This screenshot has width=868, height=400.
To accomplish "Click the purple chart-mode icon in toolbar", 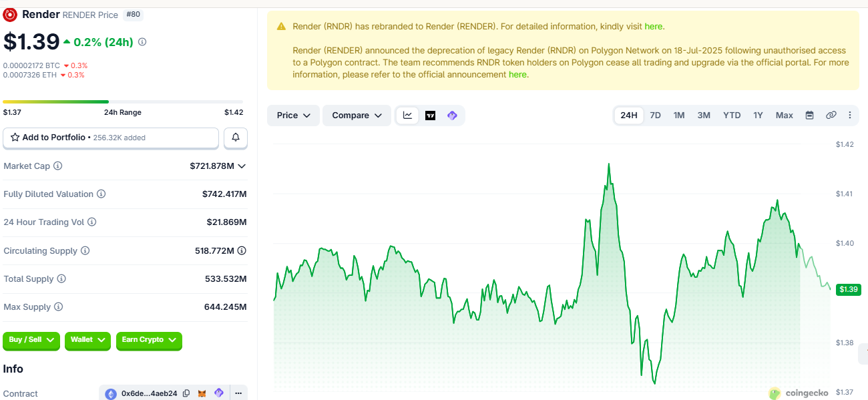I will [452, 116].
